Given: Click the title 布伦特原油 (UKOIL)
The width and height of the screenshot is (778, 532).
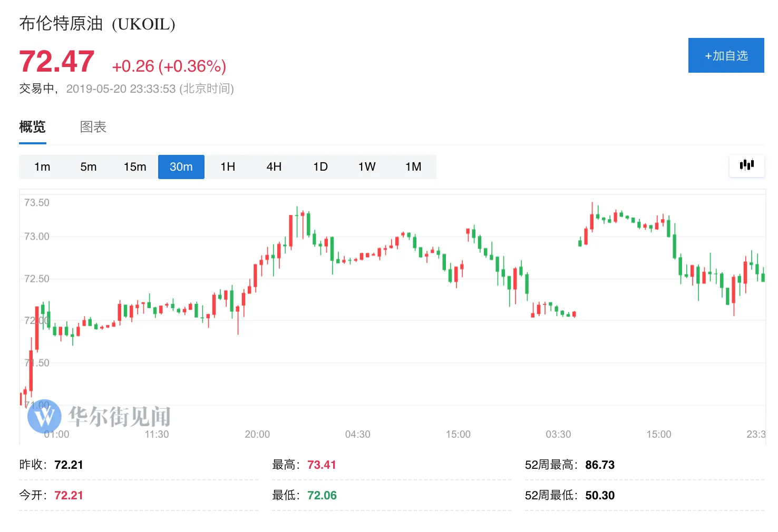Looking at the screenshot, I should (x=97, y=24).
